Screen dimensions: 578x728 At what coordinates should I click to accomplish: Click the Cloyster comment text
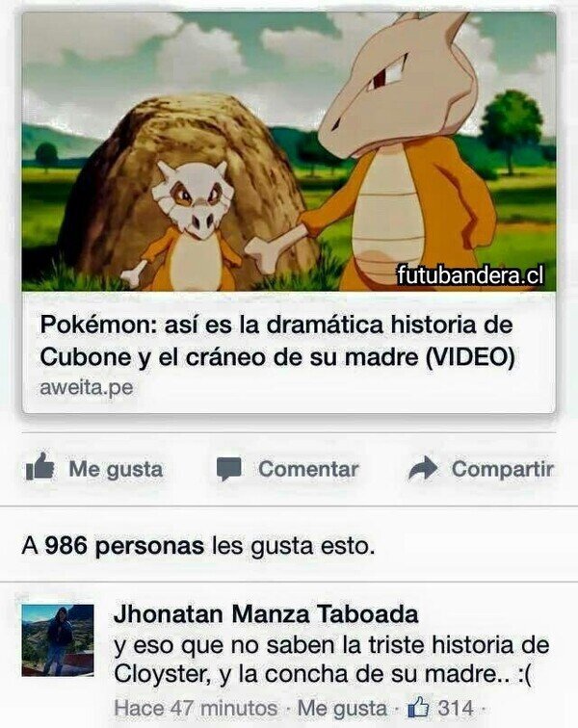331,660
